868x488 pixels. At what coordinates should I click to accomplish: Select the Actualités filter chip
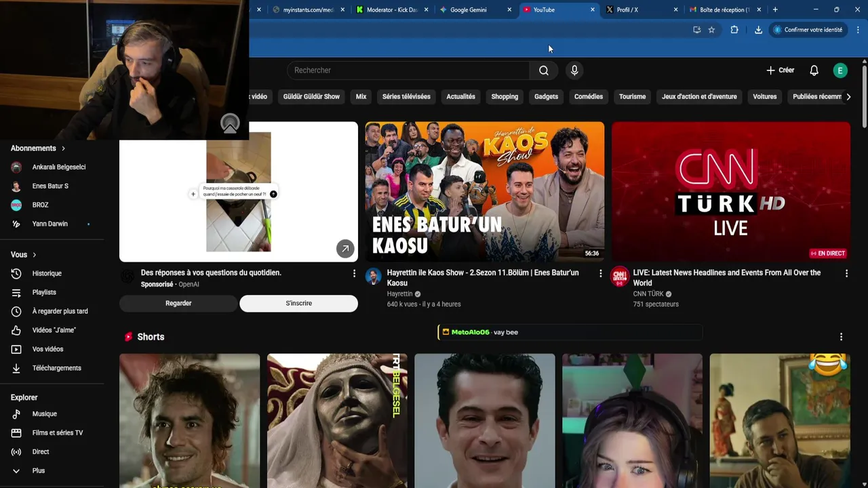point(460,97)
